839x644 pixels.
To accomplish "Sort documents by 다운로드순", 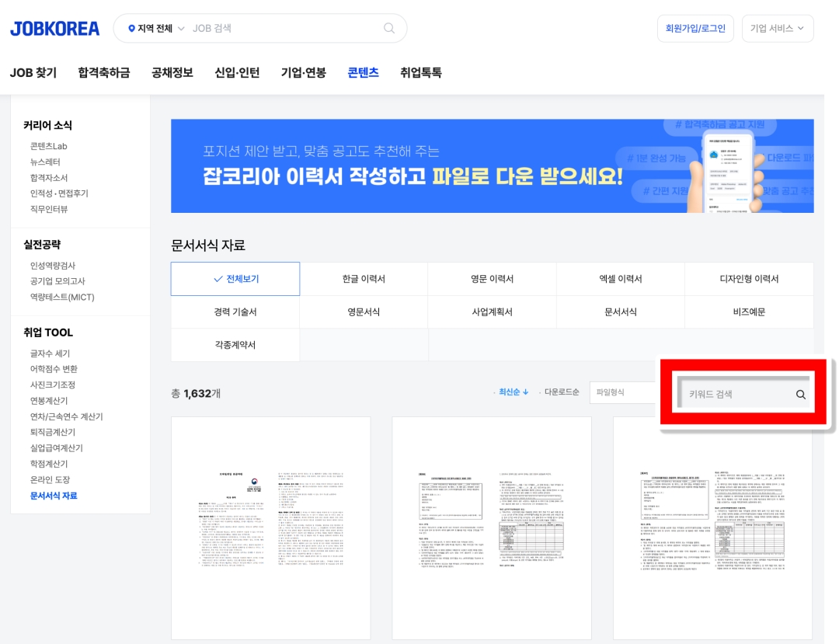I will 562,392.
